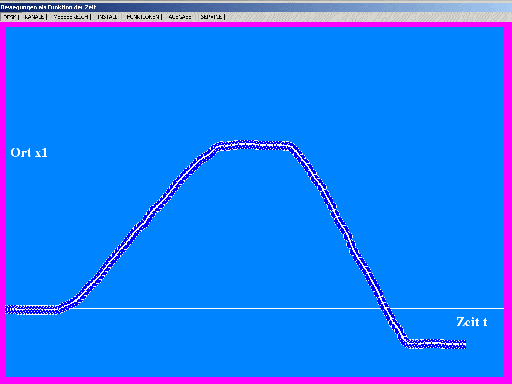Image resolution: width=512 pixels, height=384 pixels.
Task: Open the AUSGABE menu
Action: (x=180, y=17)
